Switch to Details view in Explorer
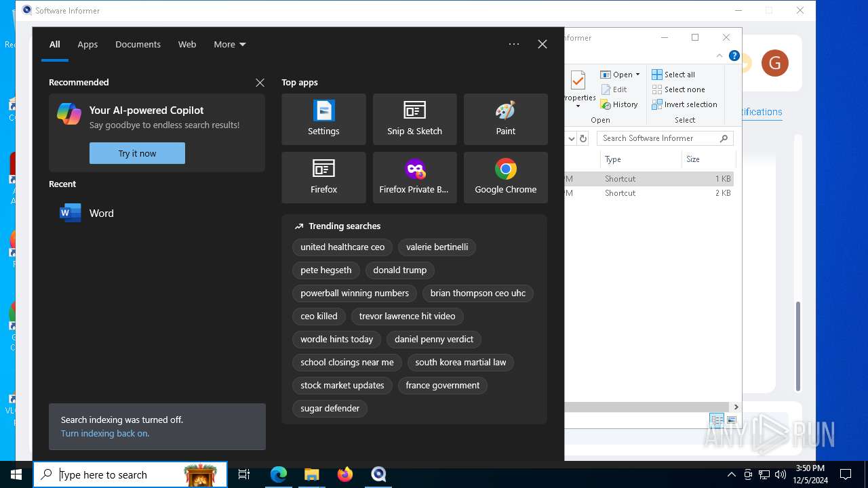 click(x=717, y=420)
